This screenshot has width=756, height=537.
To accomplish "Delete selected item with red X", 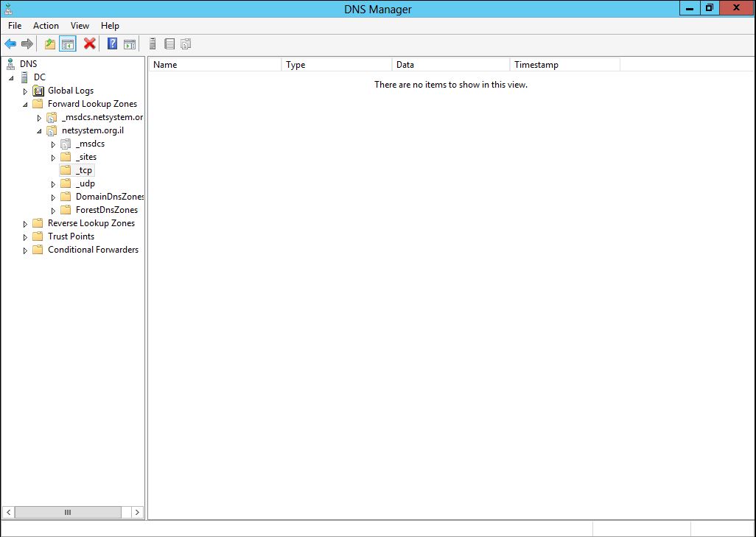I will [x=90, y=44].
